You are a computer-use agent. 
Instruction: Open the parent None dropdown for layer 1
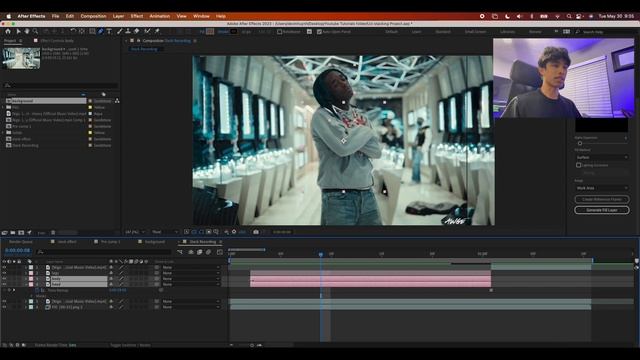[x=191, y=267]
